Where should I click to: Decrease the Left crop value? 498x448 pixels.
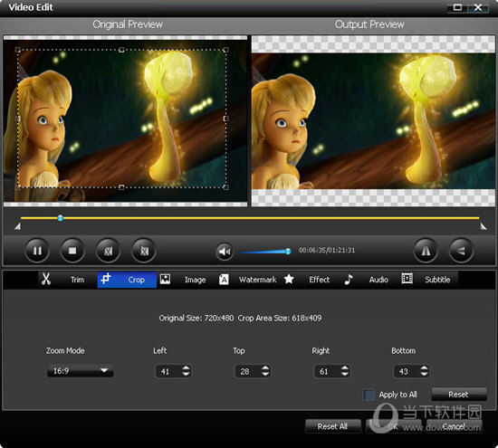point(186,375)
